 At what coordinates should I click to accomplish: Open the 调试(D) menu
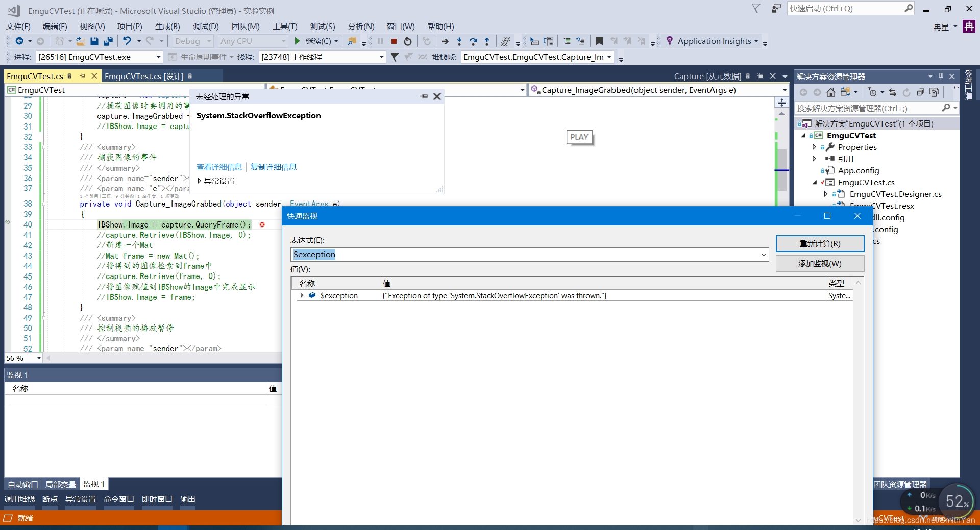pos(206,27)
